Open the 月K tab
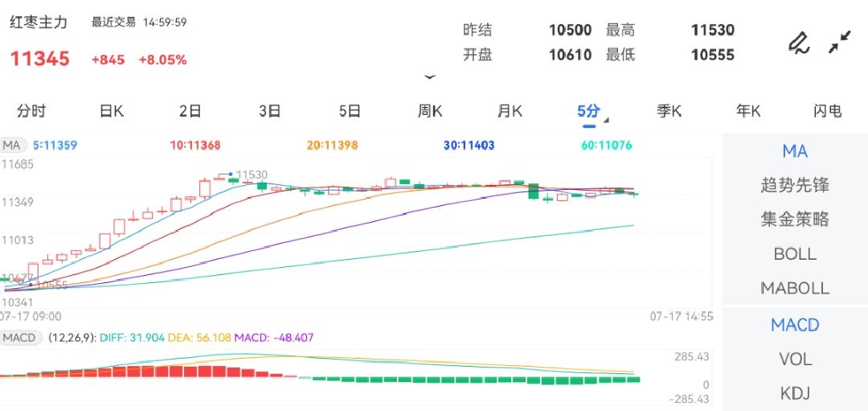 tap(510, 111)
